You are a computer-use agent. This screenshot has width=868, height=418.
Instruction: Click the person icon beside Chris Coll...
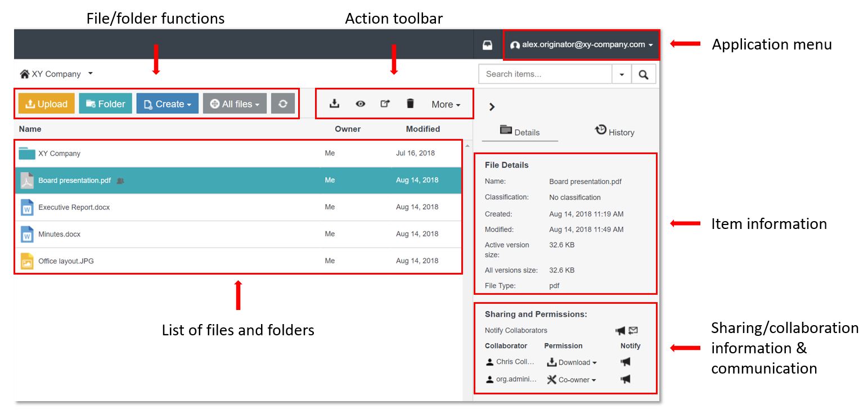[x=489, y=362]
